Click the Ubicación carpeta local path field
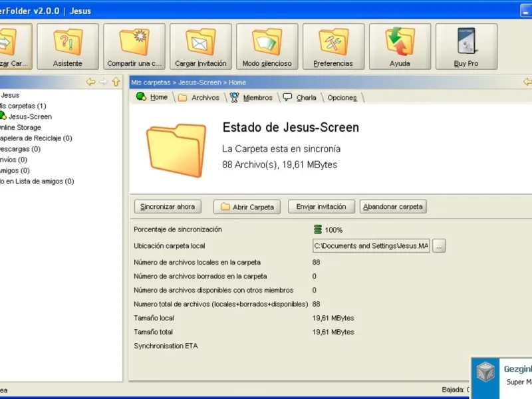The image size is (532, 399). coord(371,246)
